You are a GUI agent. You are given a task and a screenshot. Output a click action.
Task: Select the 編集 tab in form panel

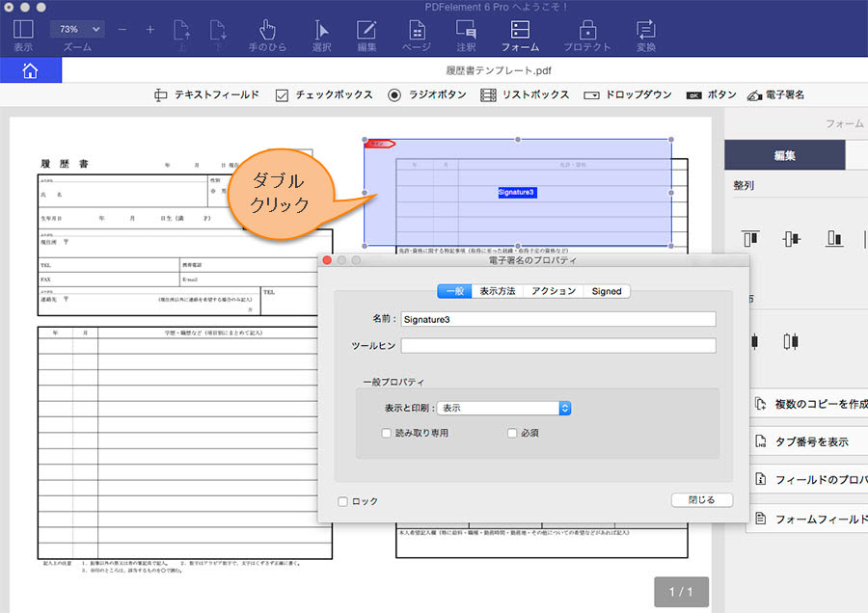[784, 155]
